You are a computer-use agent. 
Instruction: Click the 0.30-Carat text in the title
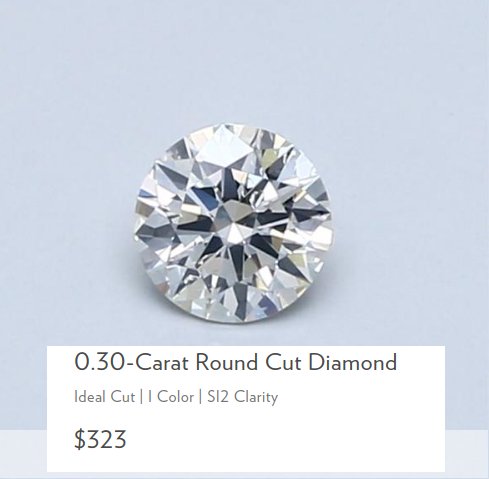tap(132, 362)
